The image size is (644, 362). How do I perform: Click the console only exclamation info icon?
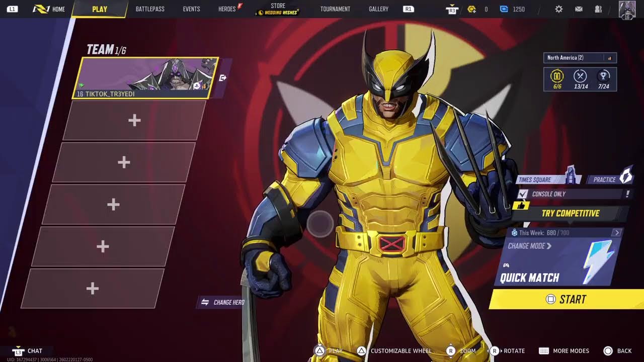pos(627,194)
